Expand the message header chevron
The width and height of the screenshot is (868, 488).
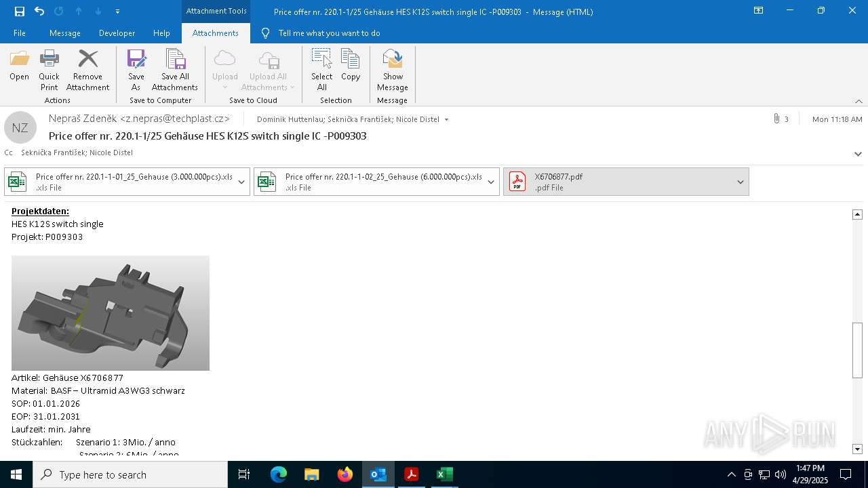click(858, 154)
